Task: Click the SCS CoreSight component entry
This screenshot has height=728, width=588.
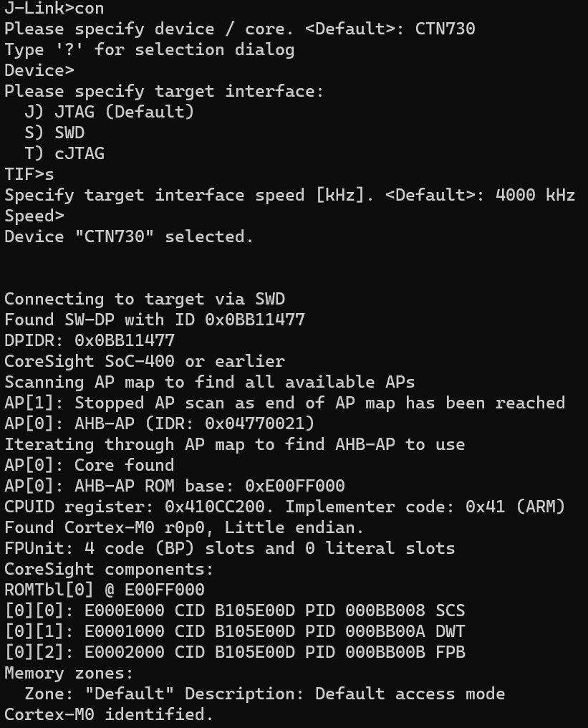Action: coord(235,610)
